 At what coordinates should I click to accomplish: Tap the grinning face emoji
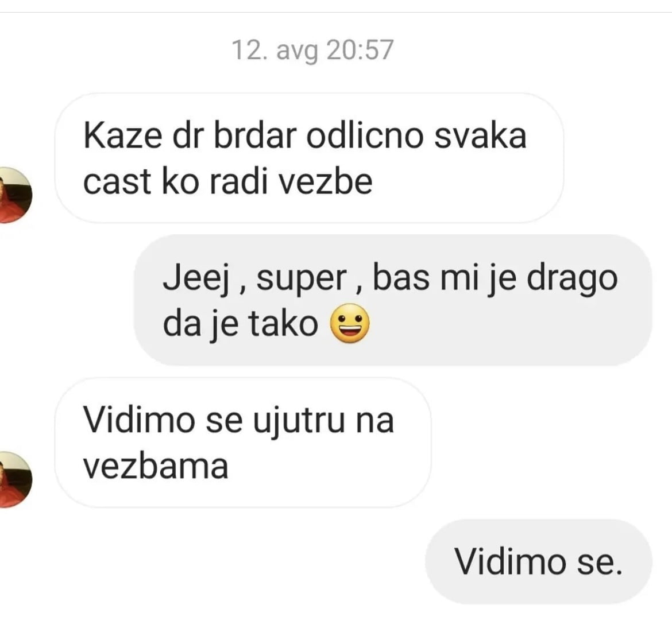click(349, 323)
